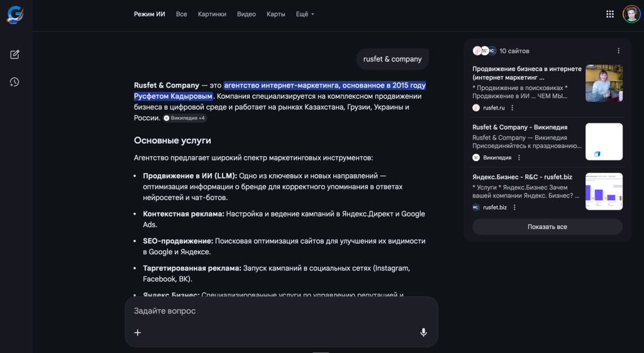The height and width of the screenshot is (353, 644).
Task: Click the Таргетированная реклама: bullet text
Action: [x=192, y=268]
